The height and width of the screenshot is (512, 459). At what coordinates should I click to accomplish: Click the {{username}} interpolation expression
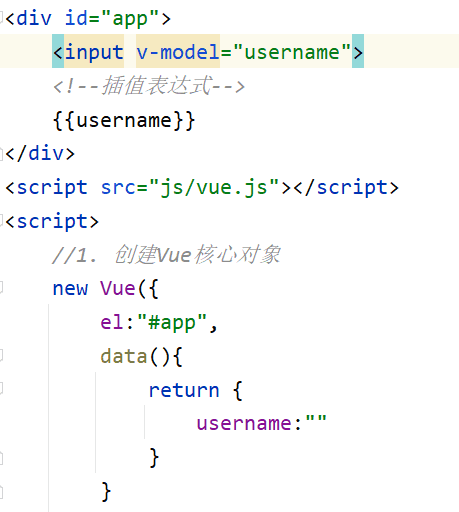(124, 120)
